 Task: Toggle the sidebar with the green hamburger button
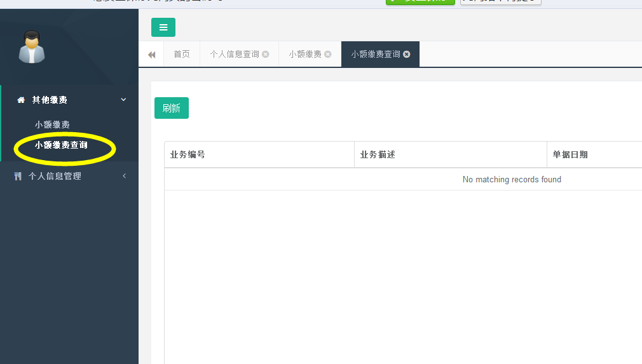pyautogui.click(x=163, y=27)
